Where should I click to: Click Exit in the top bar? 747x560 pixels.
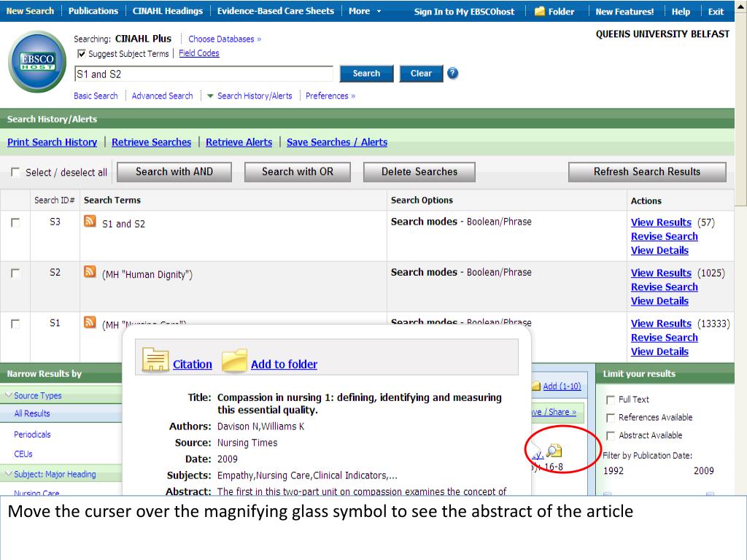coord(716,12)
